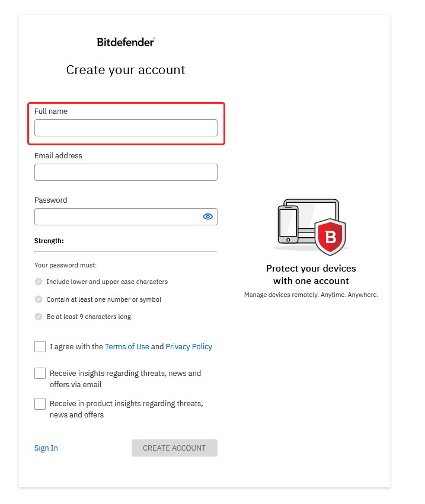The height and width of the screenshot is (504, 425).
Task: Click the 'Your password must:' text
Action: 66,265
